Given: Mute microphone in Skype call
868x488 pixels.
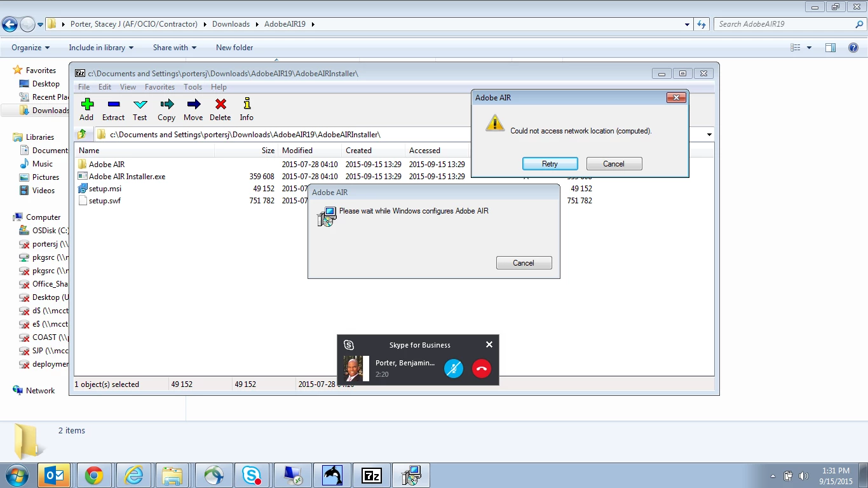Looking at the screenshot, I should pos(454,369).
